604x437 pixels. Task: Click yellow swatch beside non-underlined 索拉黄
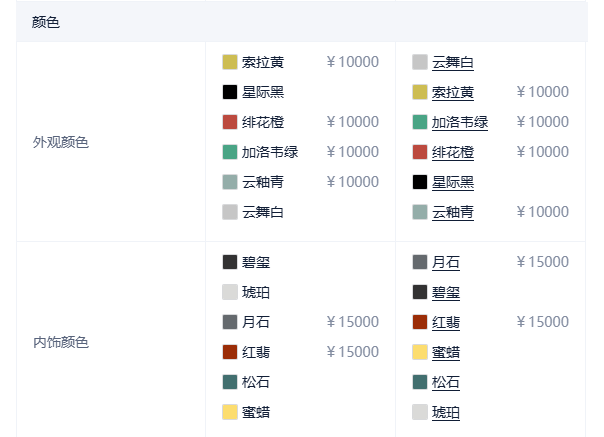[230, 62]
